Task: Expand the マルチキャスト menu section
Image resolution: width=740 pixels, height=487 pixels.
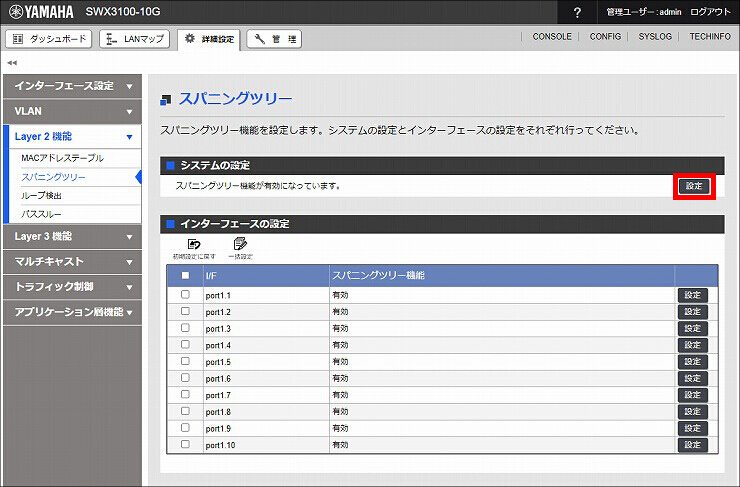Action: pyautogui.click(x=72, y=262)
